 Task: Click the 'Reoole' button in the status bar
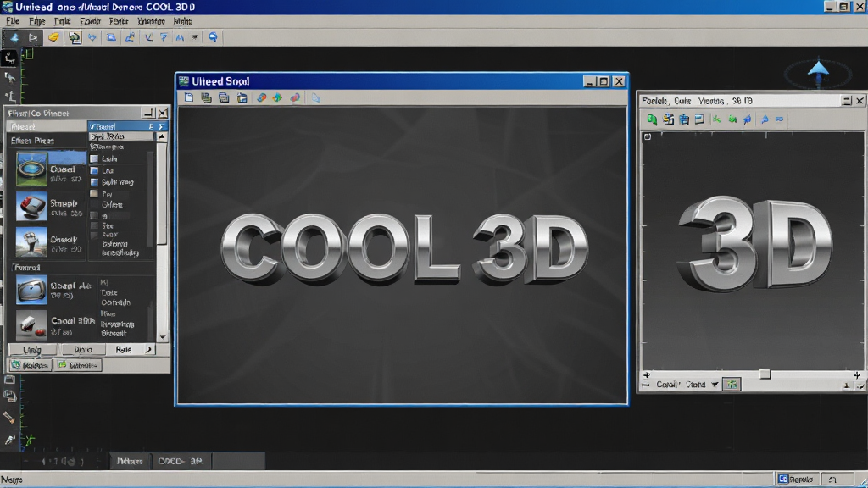[795, 480]
